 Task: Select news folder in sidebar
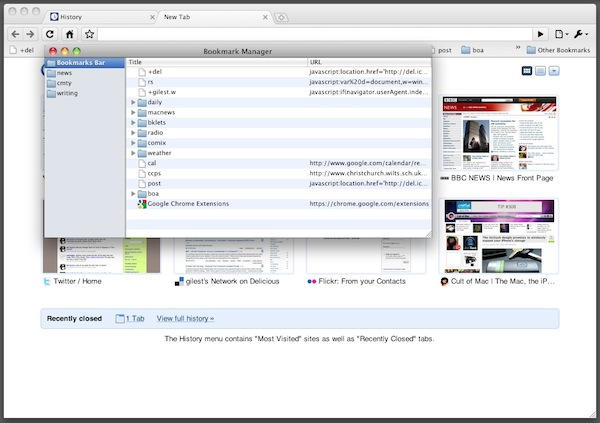(x=85, y=73)
